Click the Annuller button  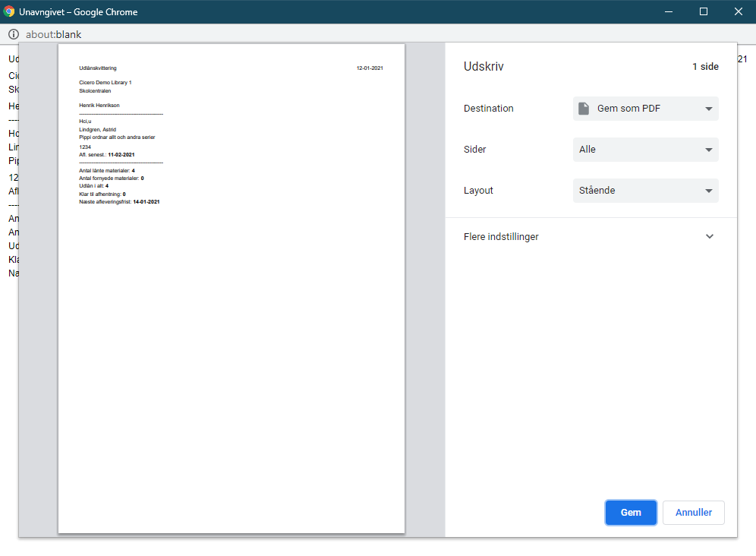point(693,513)
